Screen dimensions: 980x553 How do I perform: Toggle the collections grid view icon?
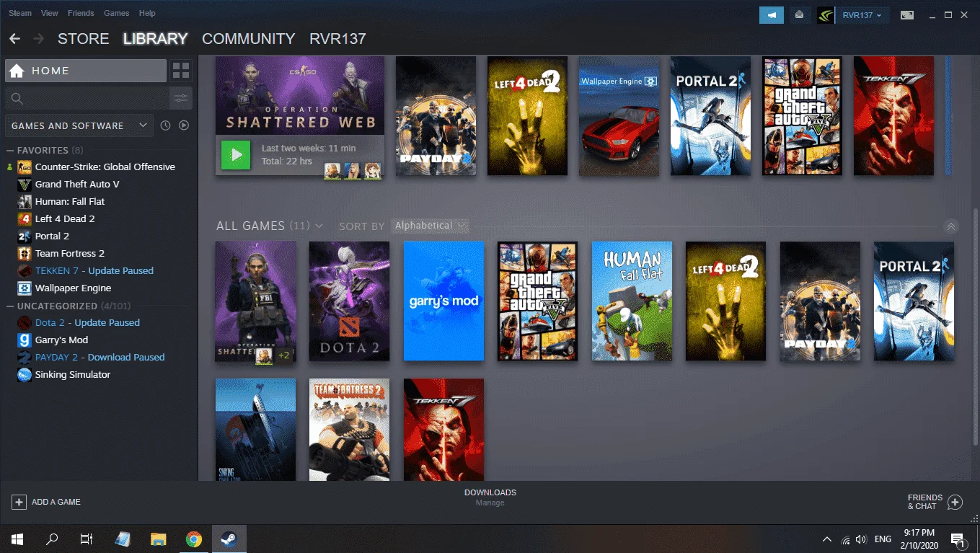(x=181, y=71)
